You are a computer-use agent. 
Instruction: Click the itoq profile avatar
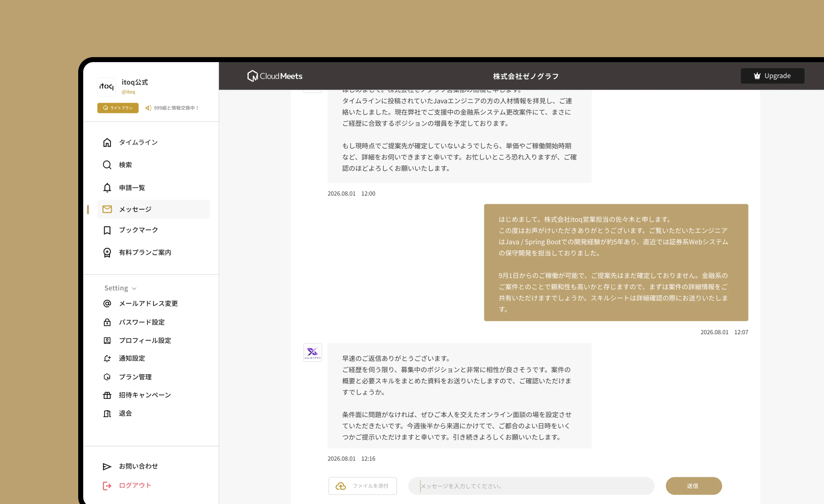[106, 87]
